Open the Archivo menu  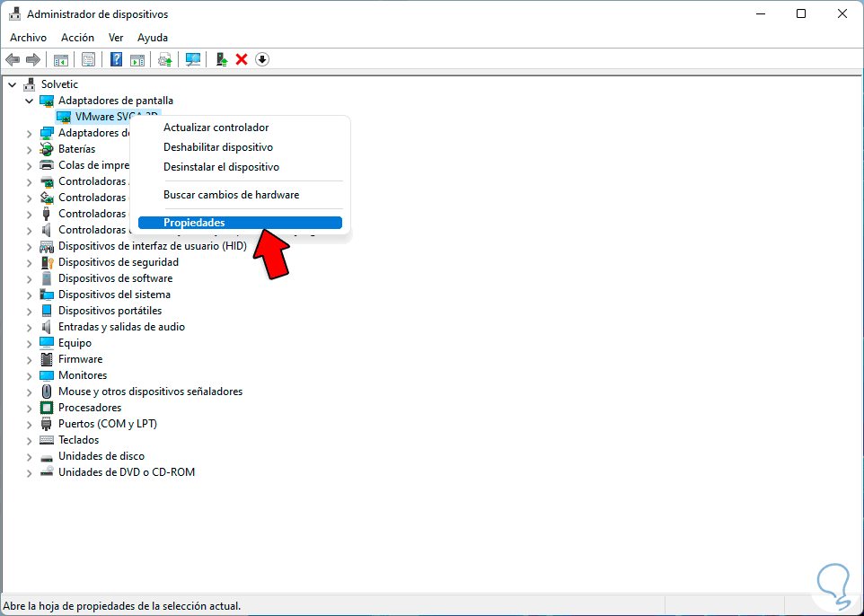[28, 38]
